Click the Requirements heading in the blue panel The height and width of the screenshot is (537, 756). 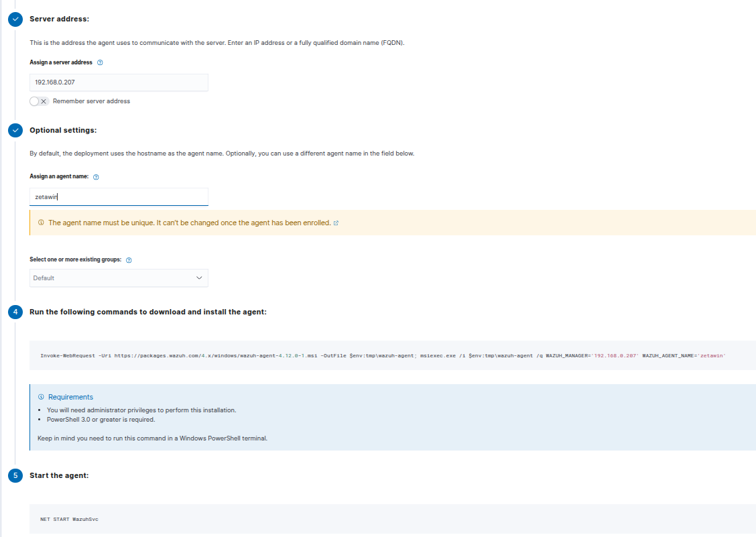coord(70,397)
